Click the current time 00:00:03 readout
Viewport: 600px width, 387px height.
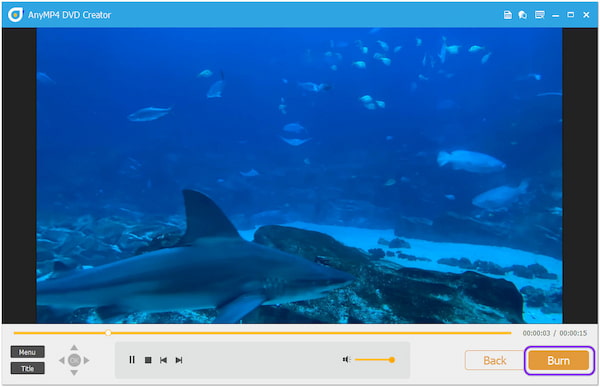(536, 333)
